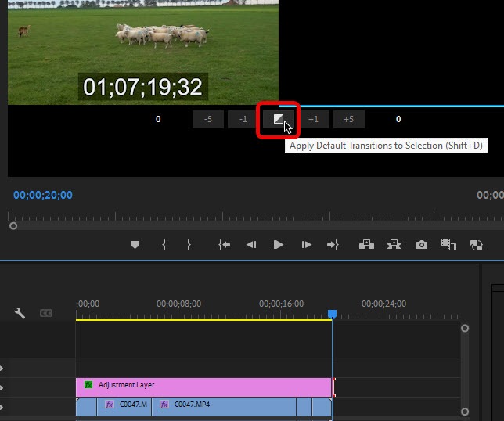
Task: Click the blue timeline playhead marker
Action: click(332, 314)
